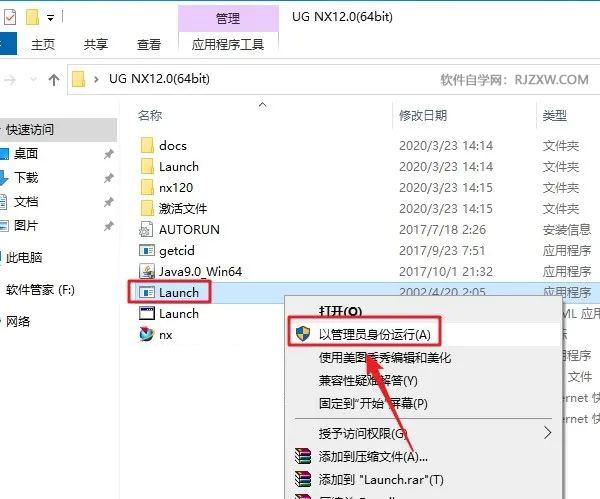600x499 pixels.
Task: Click the address bar folder icon
Action: (78, 79)
